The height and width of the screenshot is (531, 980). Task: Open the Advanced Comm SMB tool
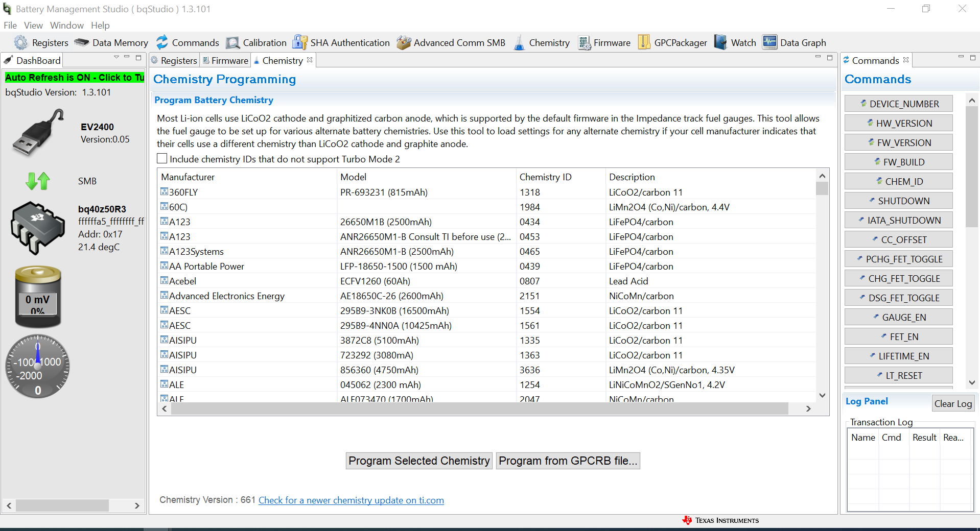click(x=451, y=43)
